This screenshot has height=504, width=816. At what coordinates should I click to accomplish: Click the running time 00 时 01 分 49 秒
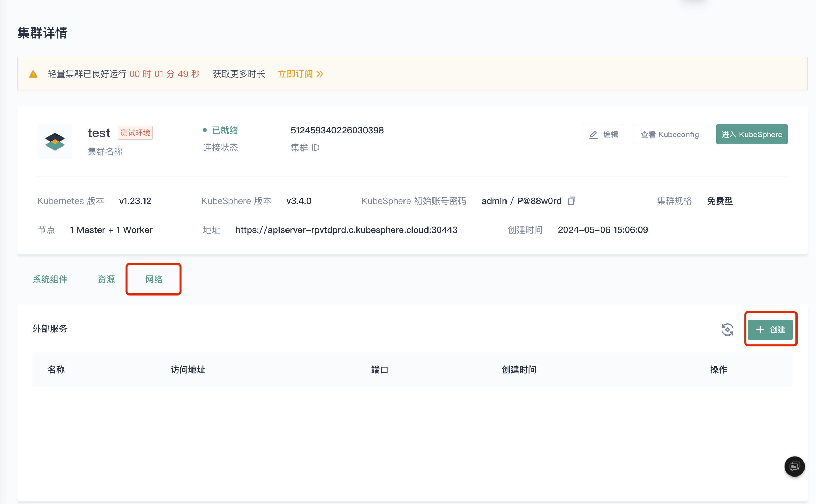[x=164, y=74]
